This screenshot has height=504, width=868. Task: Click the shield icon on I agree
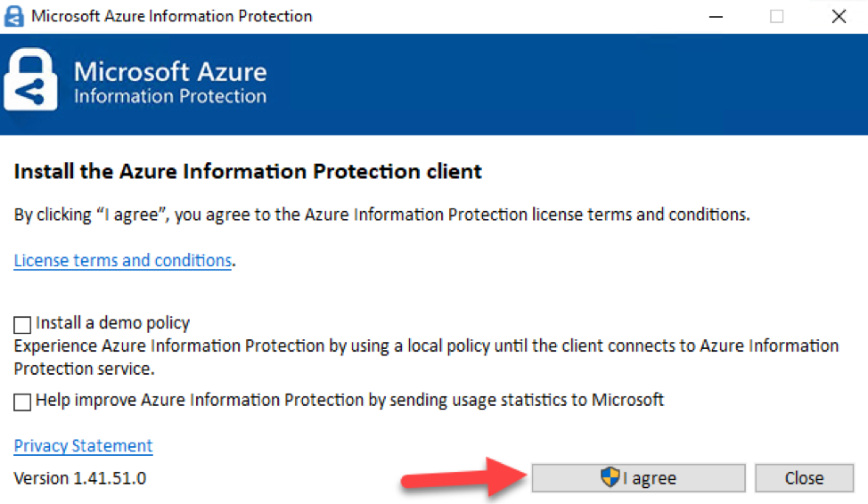point(610,477)
